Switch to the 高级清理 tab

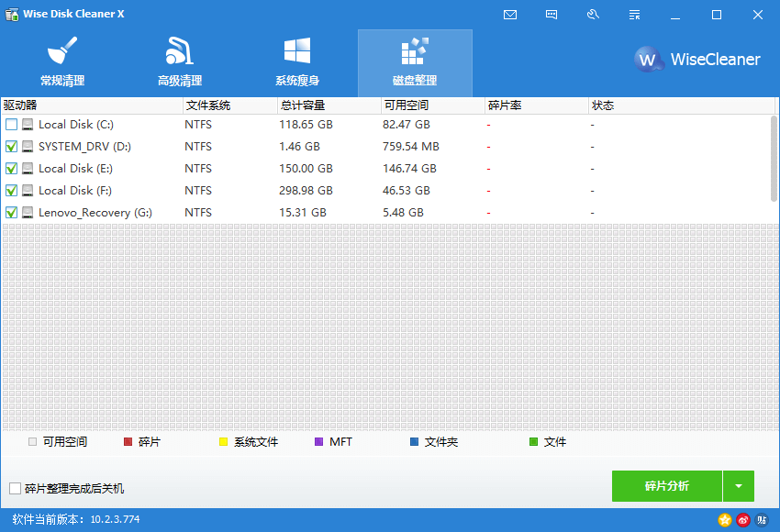pyautogui.click(x=180, y=62)
